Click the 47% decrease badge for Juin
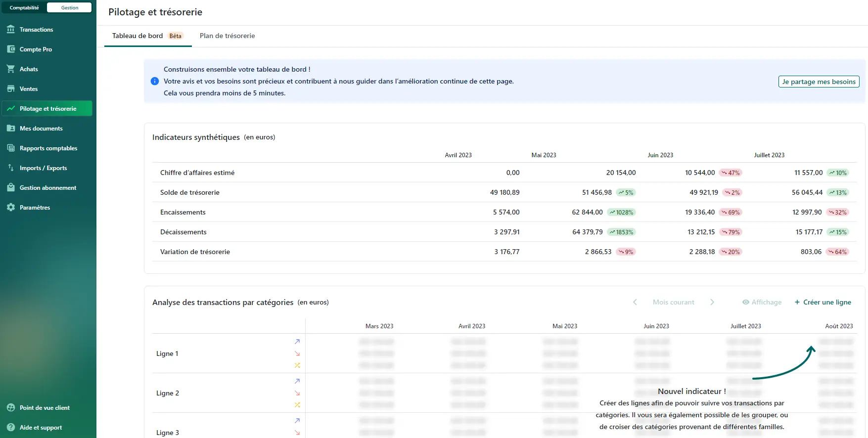The width and height of the screenshot is (868, 438). point(731,173)
